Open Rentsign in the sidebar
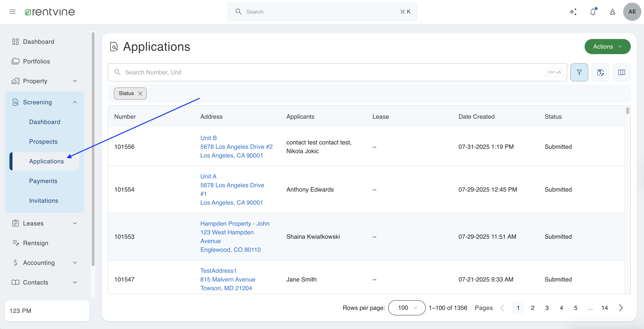 coord(36,243)
